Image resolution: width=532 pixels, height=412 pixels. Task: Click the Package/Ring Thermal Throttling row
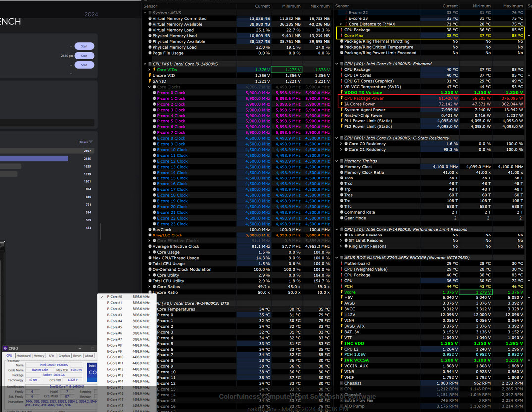(x=431, y=42)
